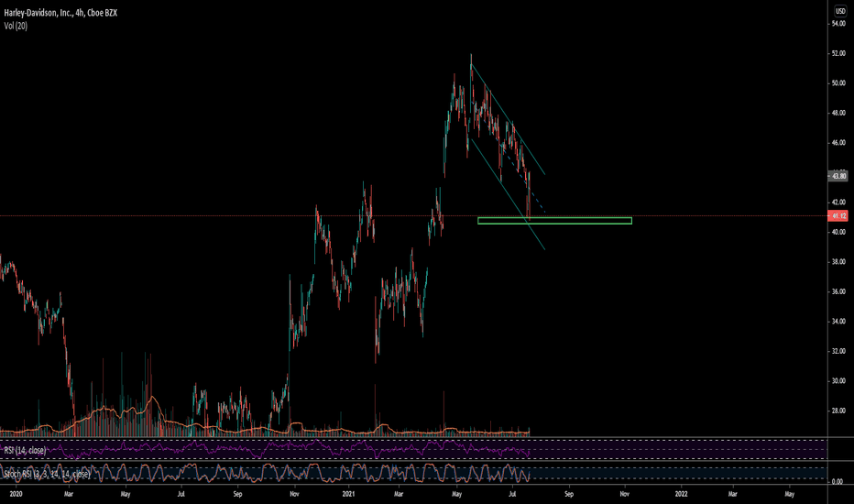Click the 46.00 price axis label

tap(838, 143)
